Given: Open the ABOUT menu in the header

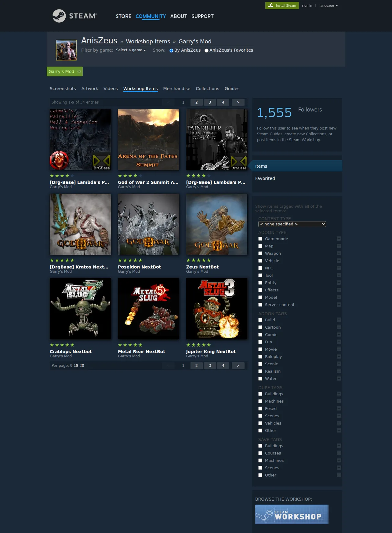Looking at the screenshot, I should 179,16.
